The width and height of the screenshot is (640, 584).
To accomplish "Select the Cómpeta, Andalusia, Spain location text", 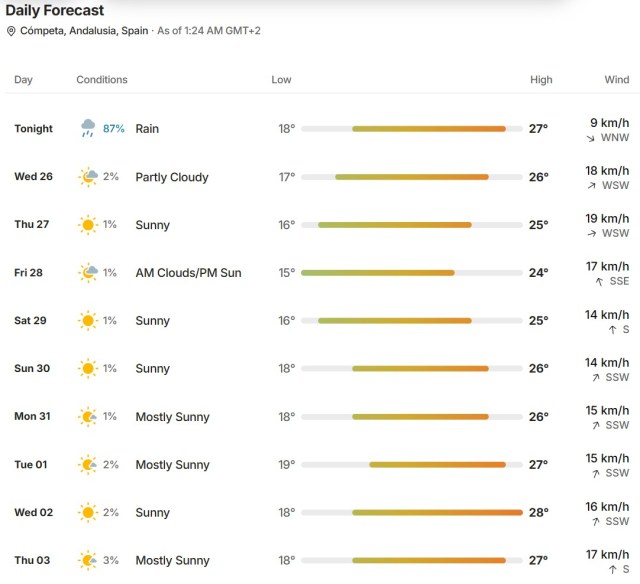I will pos(84,31).
